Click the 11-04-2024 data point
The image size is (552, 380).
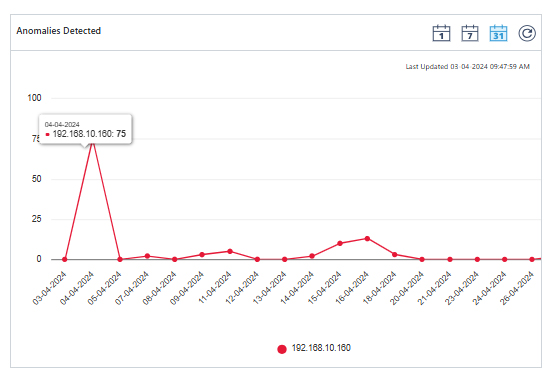point(230,251)
